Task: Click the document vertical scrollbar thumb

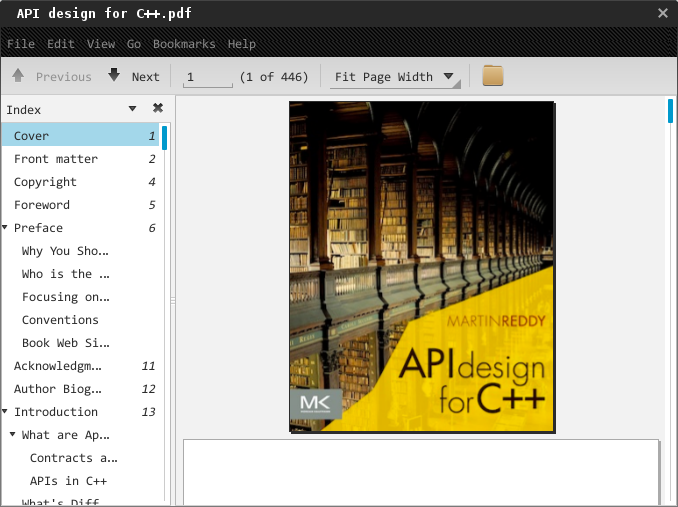Action: point(671,110)
